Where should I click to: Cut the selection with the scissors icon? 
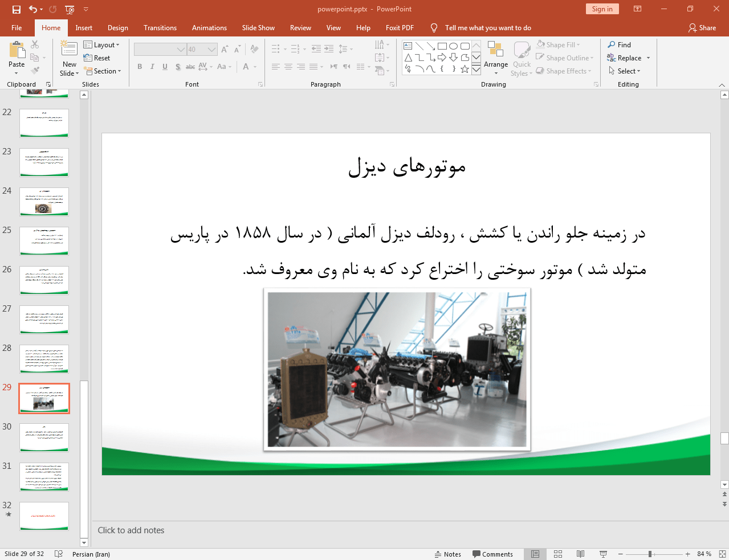click(35, 44)
